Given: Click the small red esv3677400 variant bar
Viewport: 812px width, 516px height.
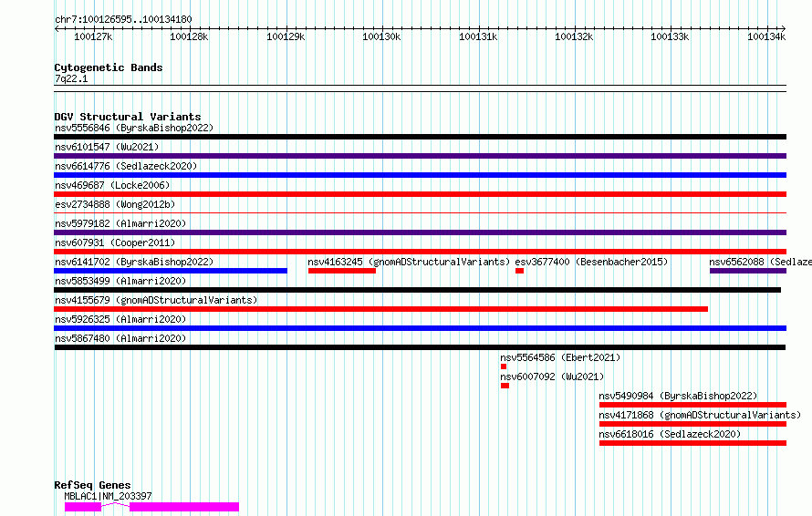Looking at the screenshot, I should pyautogui.click(x=519, y=271).
